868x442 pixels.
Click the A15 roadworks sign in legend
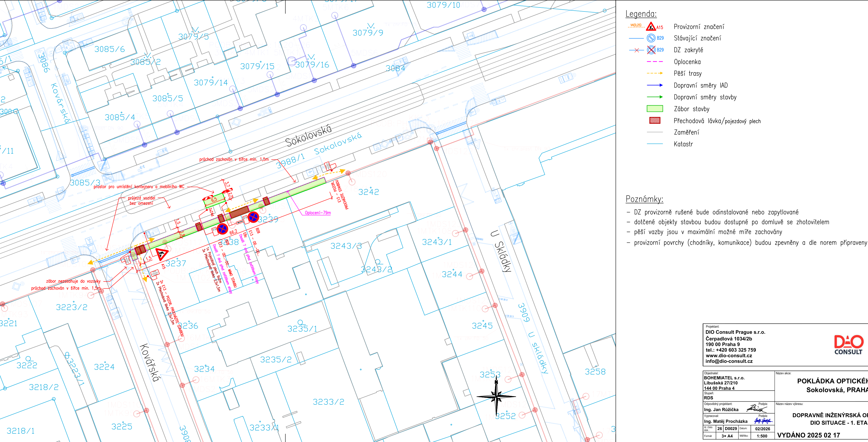651,27
